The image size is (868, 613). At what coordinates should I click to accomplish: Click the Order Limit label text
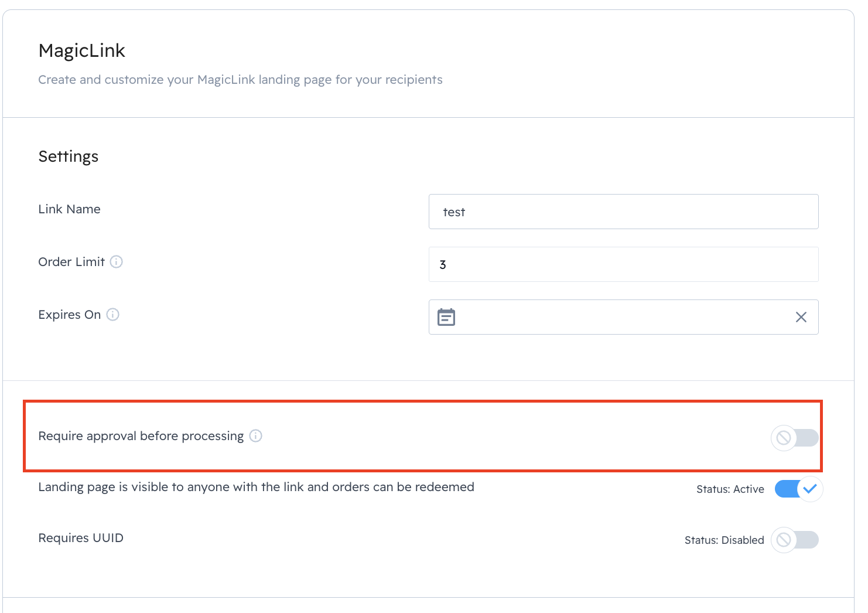71,262
